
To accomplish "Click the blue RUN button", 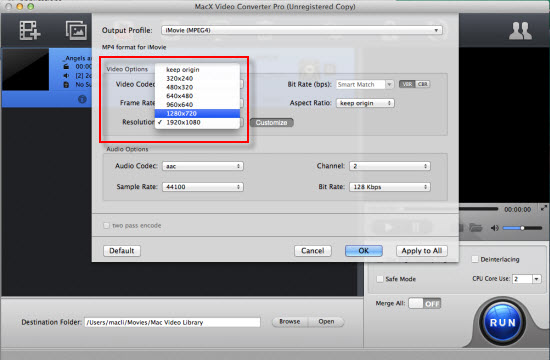I will pyautogui.click(x=502, y=322).
